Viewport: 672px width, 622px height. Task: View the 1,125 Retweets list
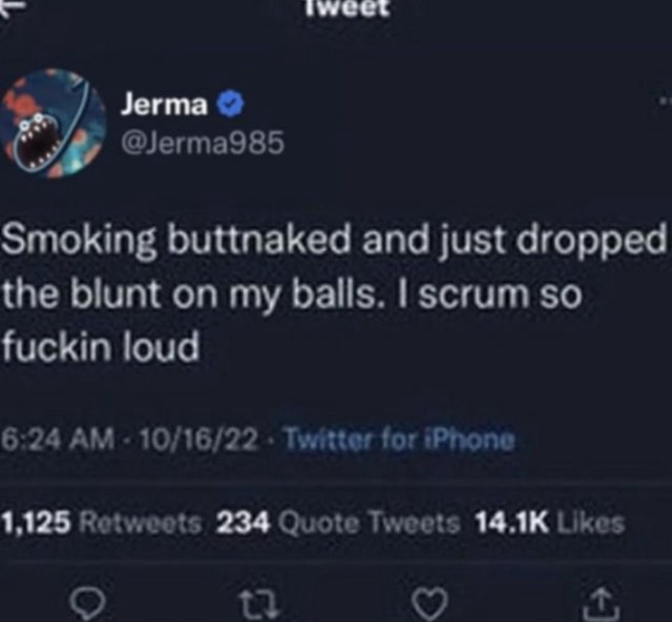click(x=101, y=523)
